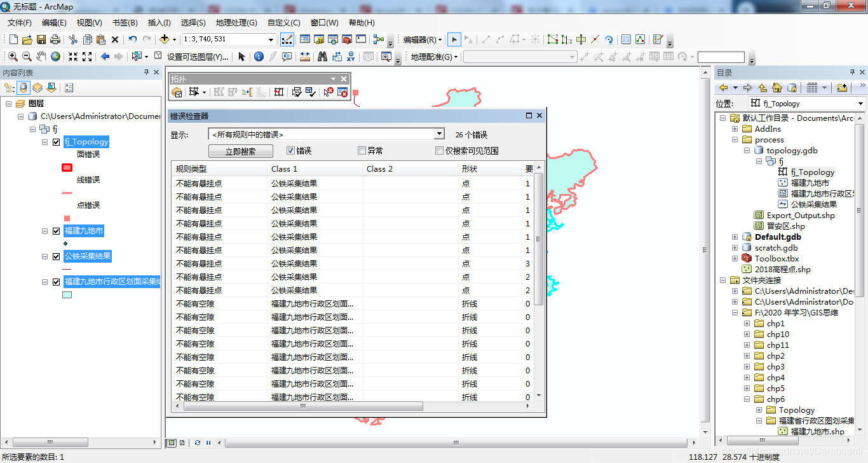Collapse the topology.gdb node in Catalog

pos(747,151)
